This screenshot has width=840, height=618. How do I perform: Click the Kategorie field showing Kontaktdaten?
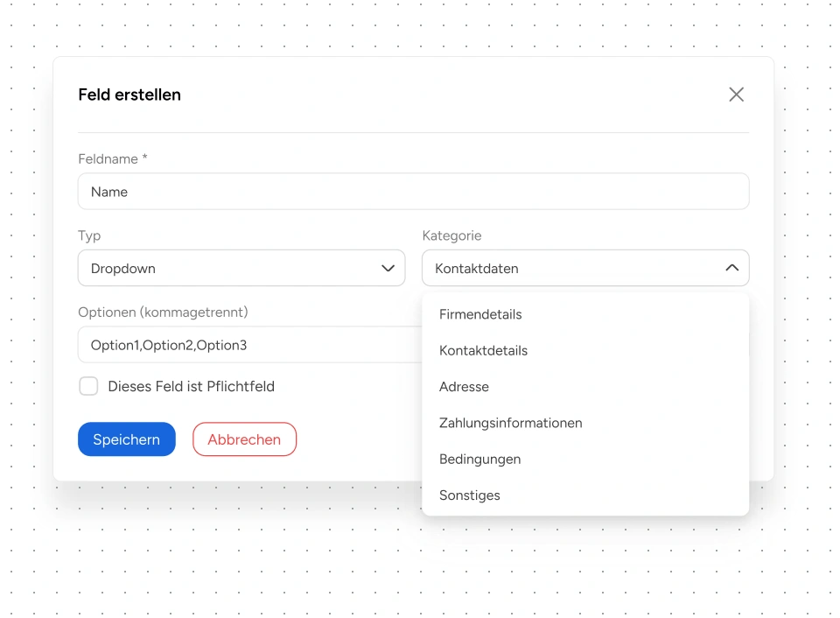click(x=569, y=269)
